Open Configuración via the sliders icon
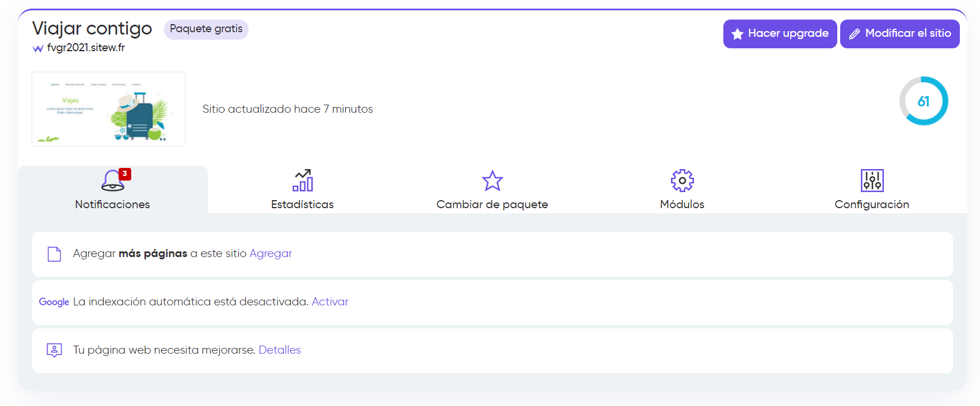The height and width of the screenshot is (406, 980). pos(872,181)
